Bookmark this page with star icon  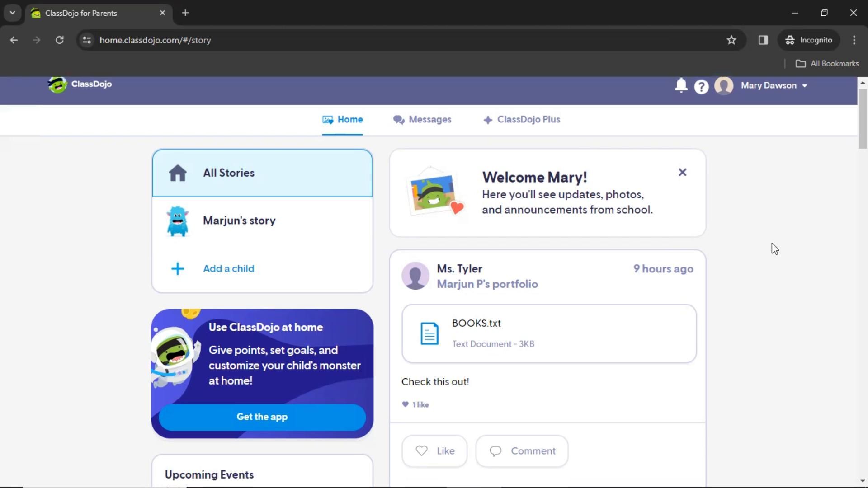click(x=731, y=40)
